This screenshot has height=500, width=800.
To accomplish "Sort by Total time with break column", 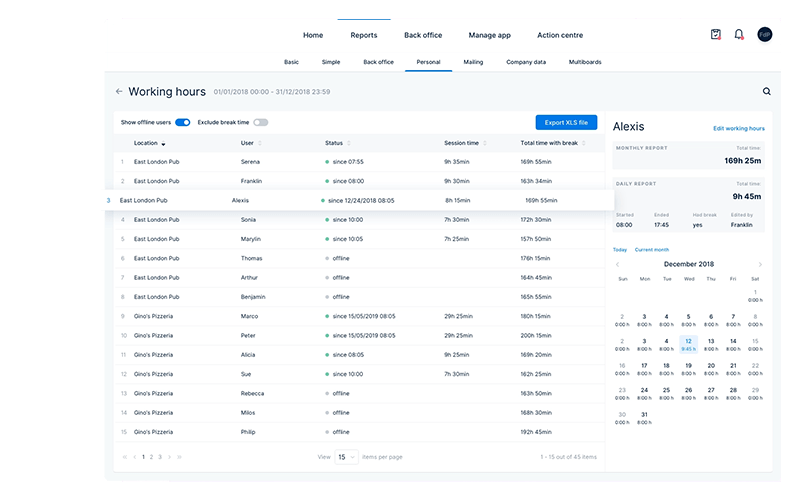I will coord(551,143).
